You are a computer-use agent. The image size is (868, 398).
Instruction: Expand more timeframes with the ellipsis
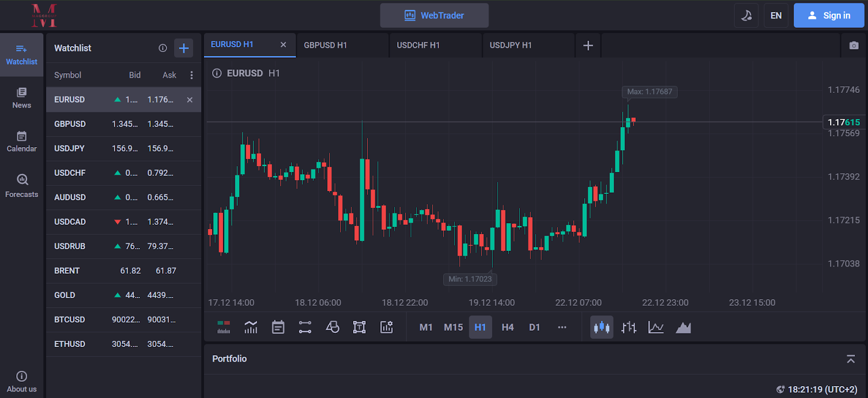562,327
